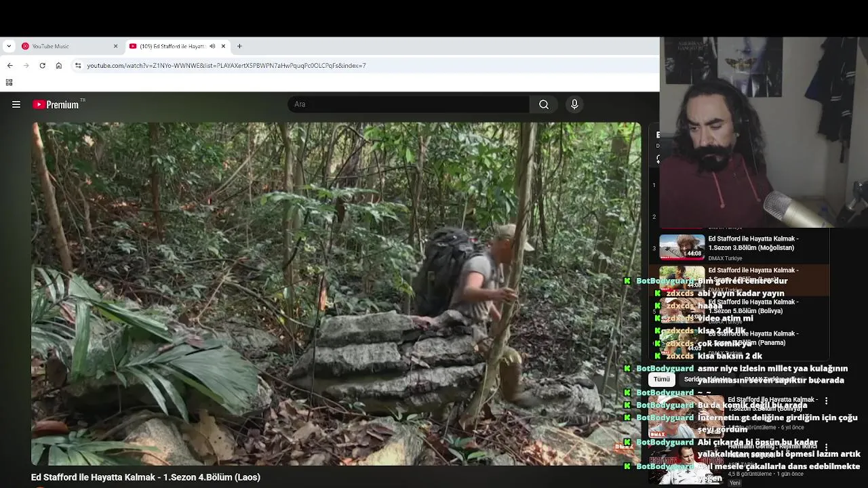Open Moğolistan episode thumbnail showing 44:08
868x488 pixels.
click(682, 247)
